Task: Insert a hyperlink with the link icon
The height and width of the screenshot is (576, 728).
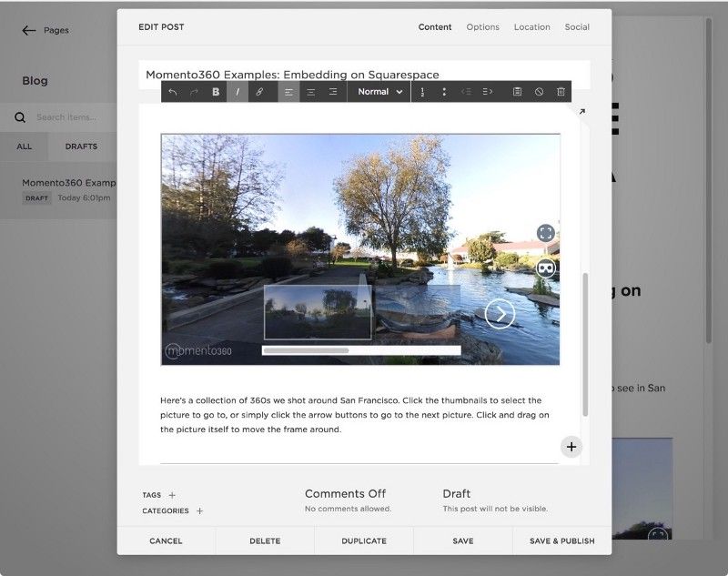Action: point(259,92)
